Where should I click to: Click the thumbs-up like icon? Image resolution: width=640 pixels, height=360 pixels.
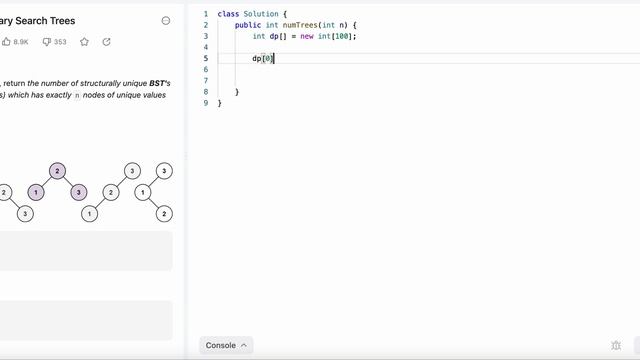[6, 42]
